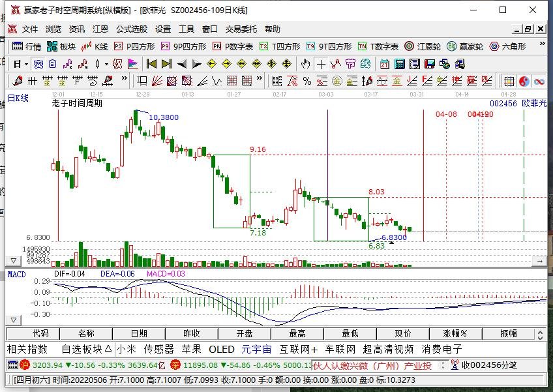The height and width of the screenshot is (392, 553).
Task: Select the rectangle drawing tool
Action: [142, 82]
